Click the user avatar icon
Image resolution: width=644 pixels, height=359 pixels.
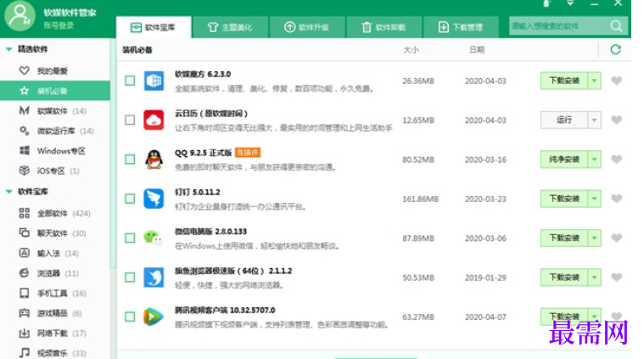tap(20, 15)
